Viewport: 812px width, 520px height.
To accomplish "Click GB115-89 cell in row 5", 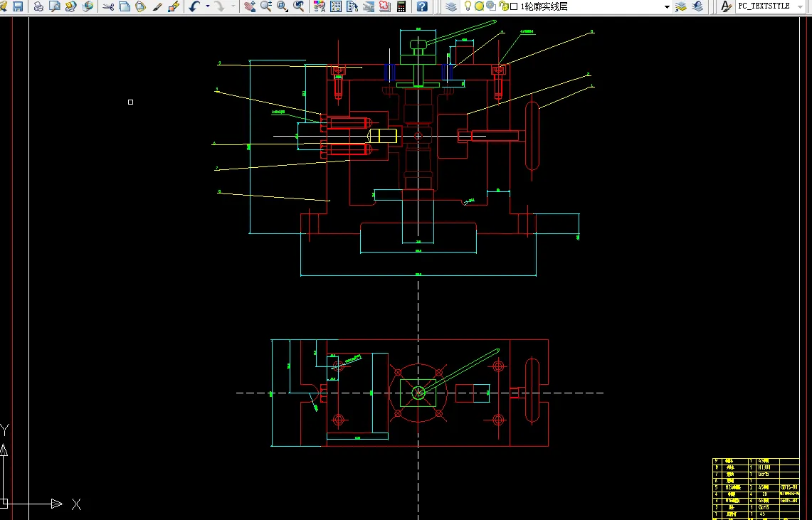I will [789, 487].
